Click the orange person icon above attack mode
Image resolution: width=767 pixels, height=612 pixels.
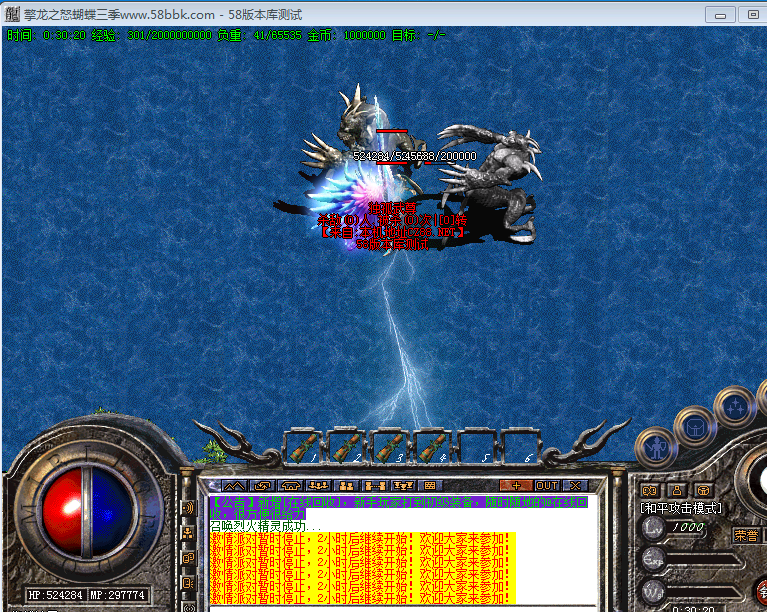677,490
